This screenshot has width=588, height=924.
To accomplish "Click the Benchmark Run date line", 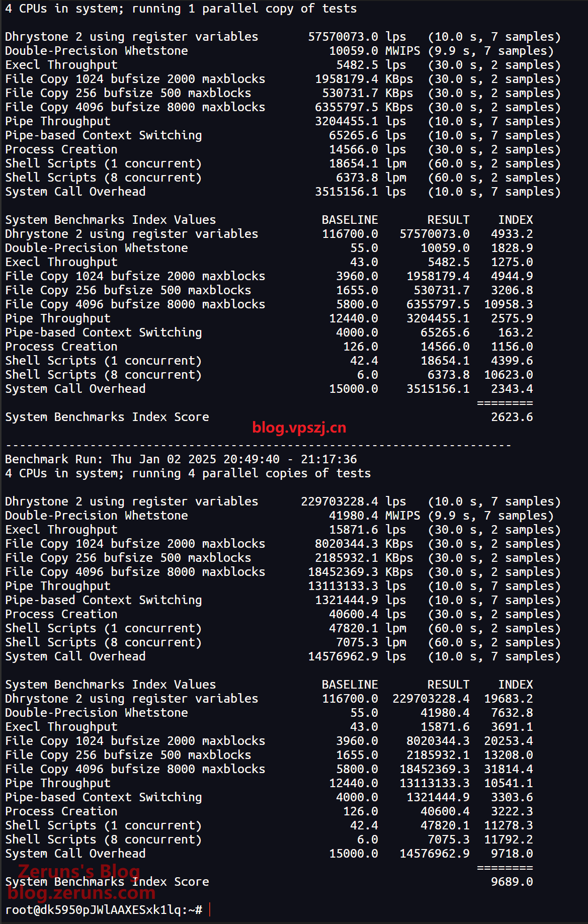I will 181,459.
